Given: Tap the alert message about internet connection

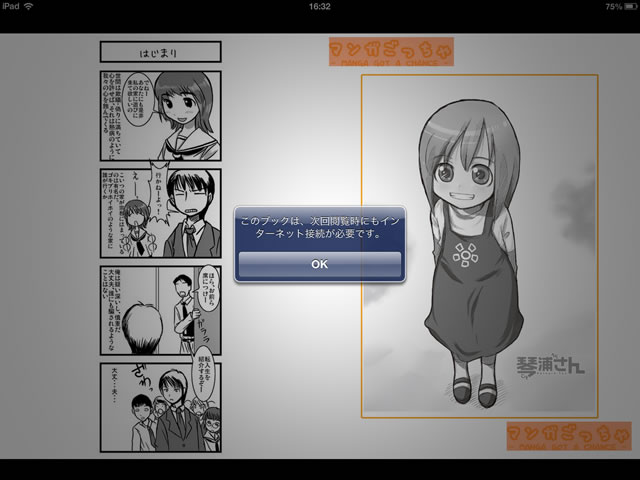Looking at the screenshot, I should click(x=320, y=227).
